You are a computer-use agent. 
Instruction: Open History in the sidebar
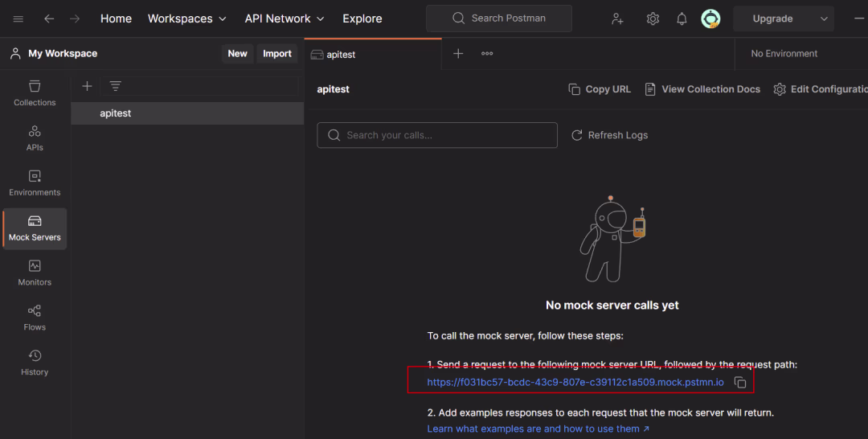point(35,363)
